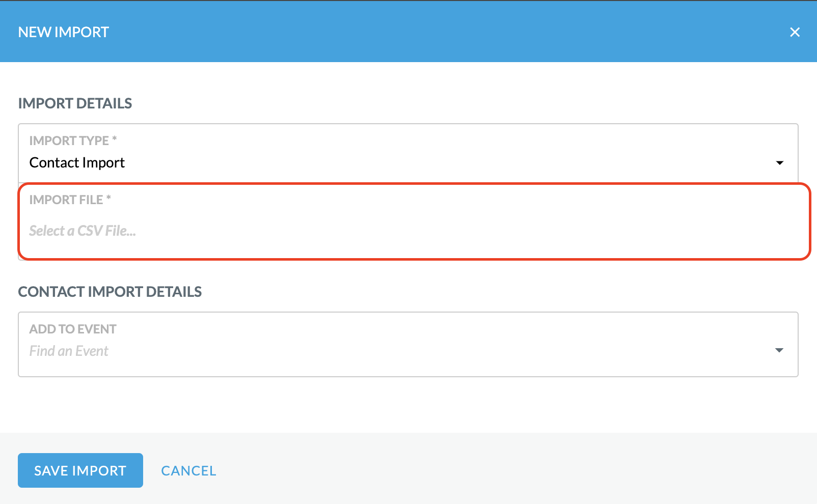Open the Import Type dropdown arrow

pos(779,163)
